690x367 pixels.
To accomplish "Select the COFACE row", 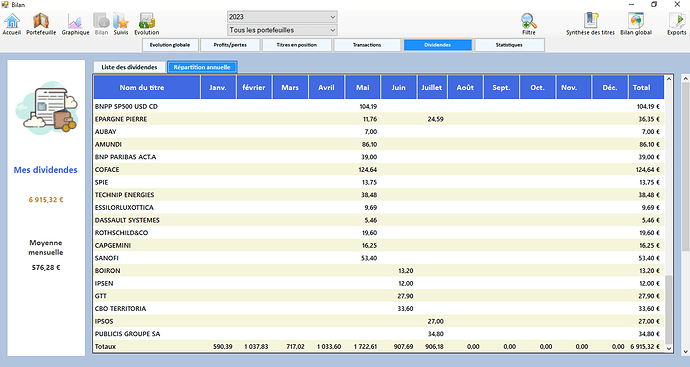I will point(379,169).
